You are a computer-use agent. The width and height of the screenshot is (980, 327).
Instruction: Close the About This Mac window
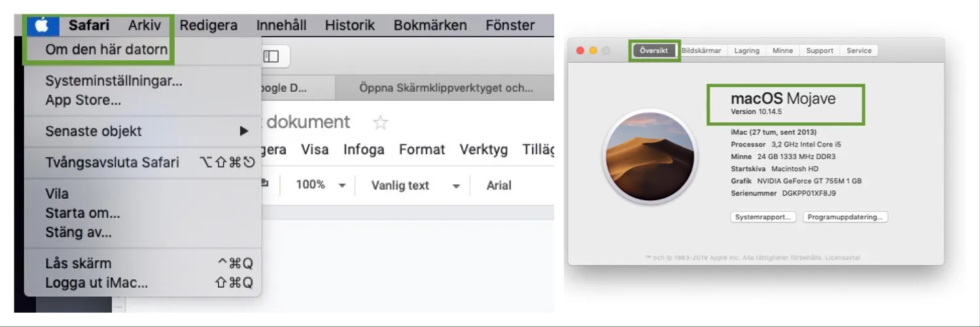pos(580,50)
